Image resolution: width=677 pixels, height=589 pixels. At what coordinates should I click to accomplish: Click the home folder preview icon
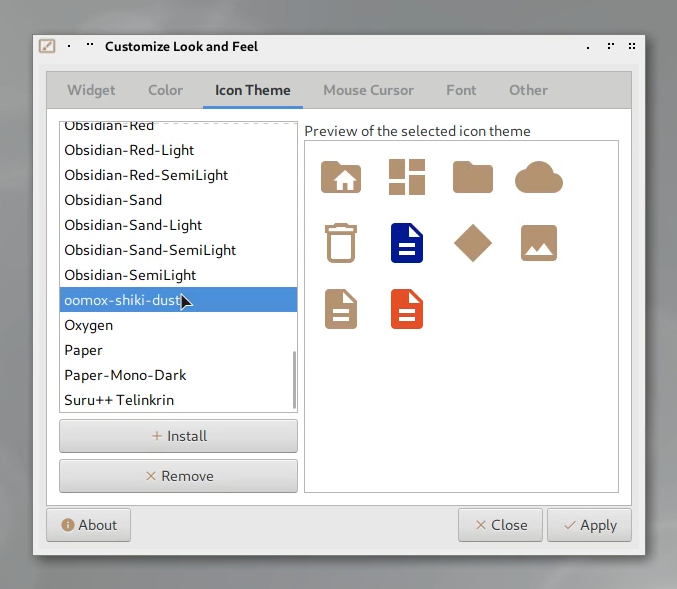tap(341, 177)
